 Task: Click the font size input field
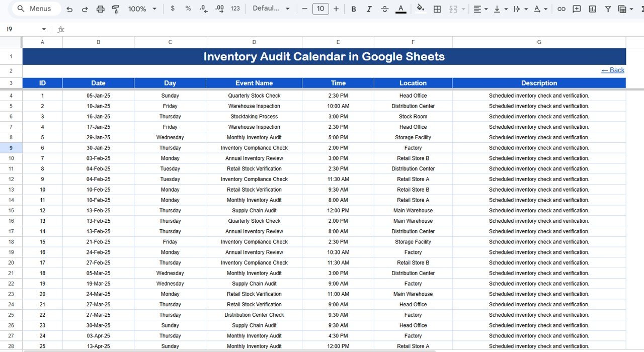(320, 9)
